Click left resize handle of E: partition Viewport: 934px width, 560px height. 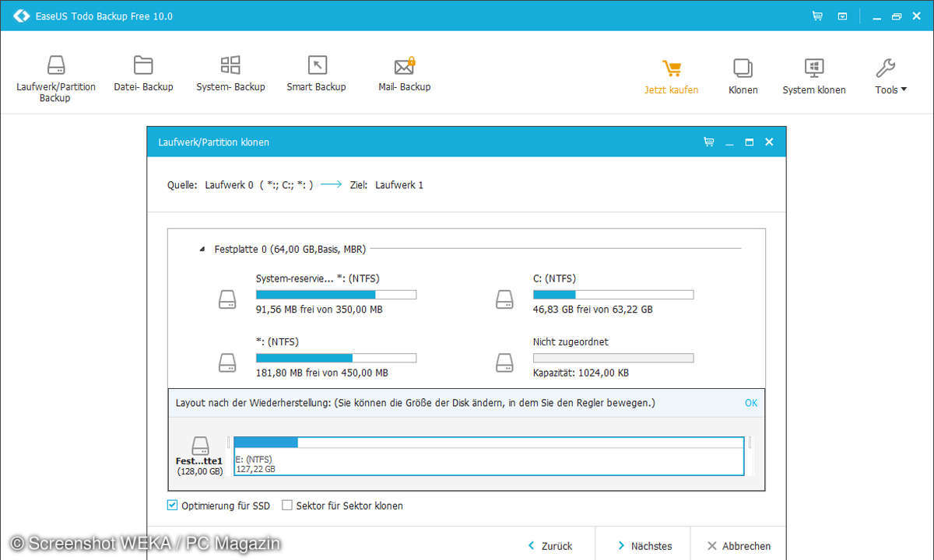click(x=229, y=443)
